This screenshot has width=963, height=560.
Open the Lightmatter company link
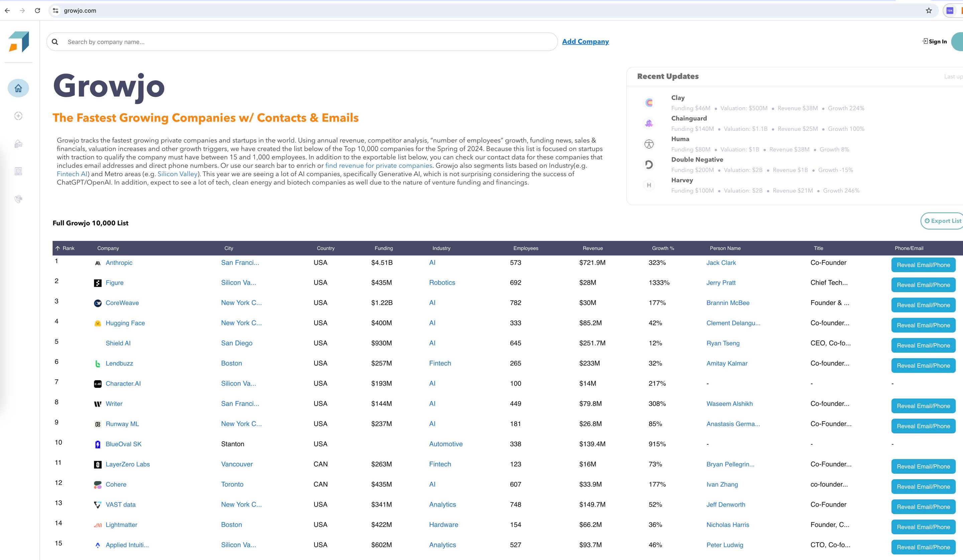point(121,525)
